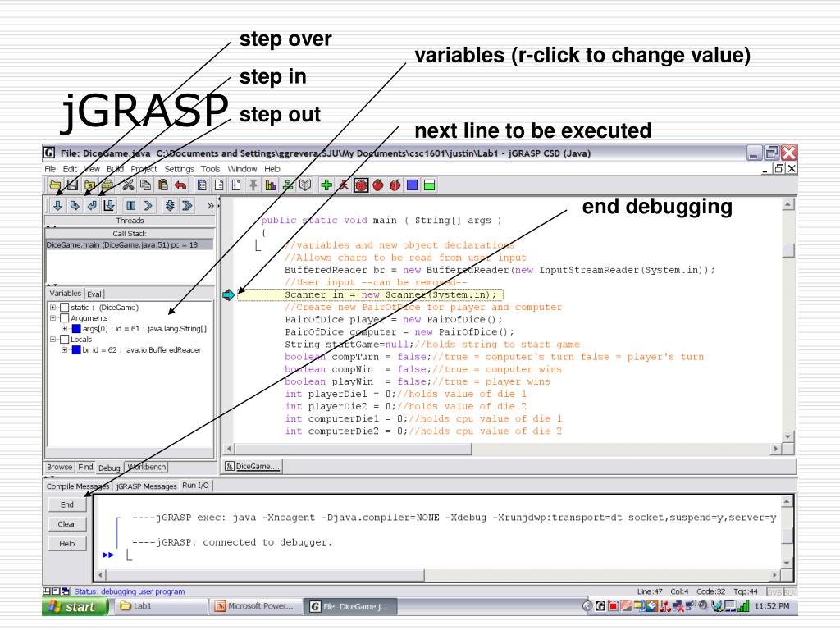Click the Step Over down-arrow debug icon
The height and width of the screenshot is (630, 840).
[x=57, y=205]
